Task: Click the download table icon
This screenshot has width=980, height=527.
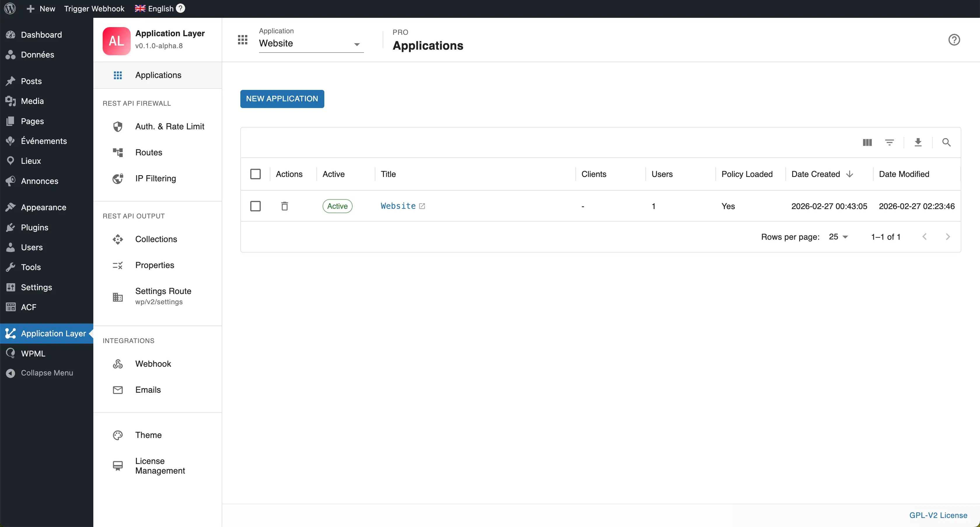Action: coord(918,142)
